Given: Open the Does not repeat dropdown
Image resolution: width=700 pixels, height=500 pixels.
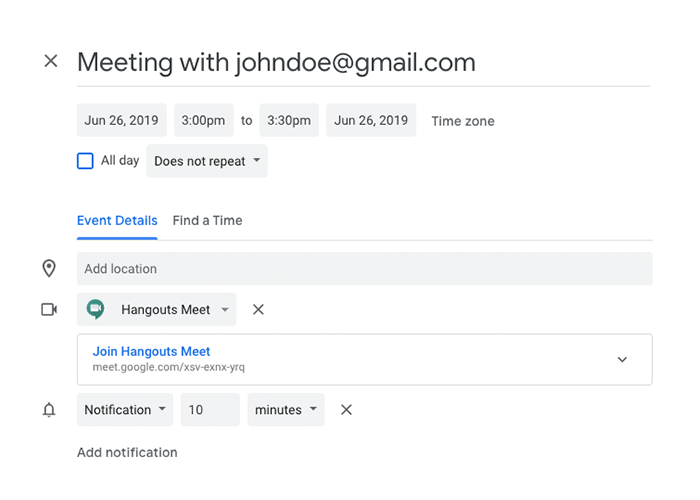Looking at the screenshot, I should pyautogui.click(x=207, y=161).
